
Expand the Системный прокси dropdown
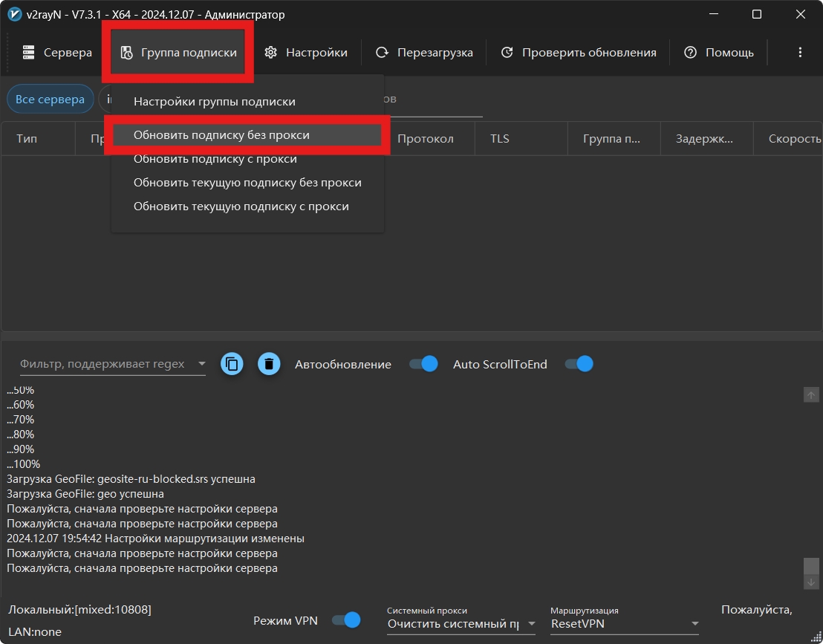pyautogui.click(x=530, y=624)
